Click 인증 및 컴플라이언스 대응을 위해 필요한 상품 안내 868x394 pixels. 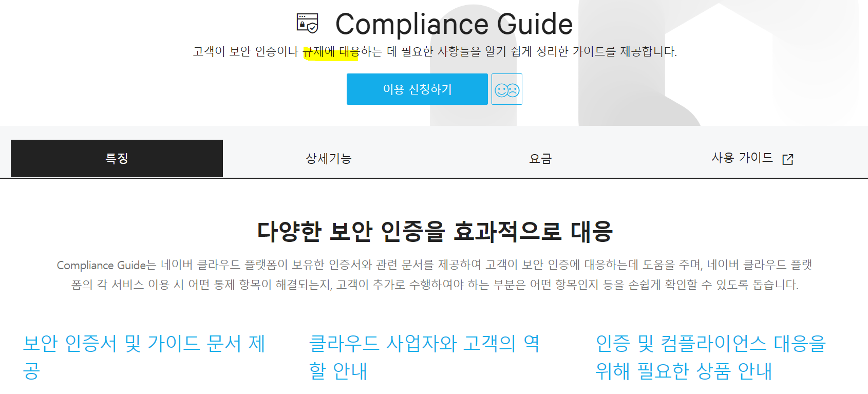pos(710,357)
